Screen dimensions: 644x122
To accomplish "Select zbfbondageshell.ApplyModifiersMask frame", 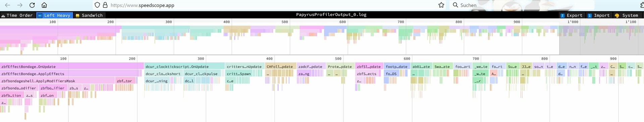I will click(x=57, y=81).
